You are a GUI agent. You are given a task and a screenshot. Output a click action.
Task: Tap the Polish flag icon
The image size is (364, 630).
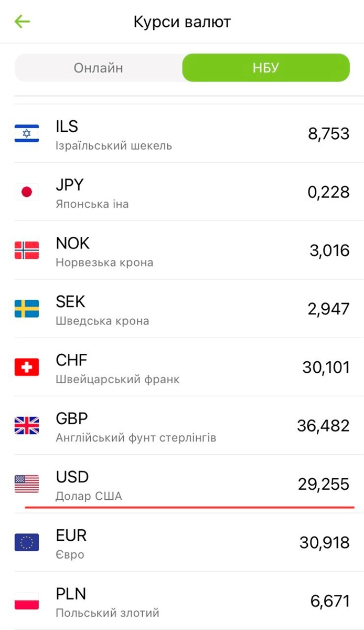pyautogui.click(x=27, y=601)
